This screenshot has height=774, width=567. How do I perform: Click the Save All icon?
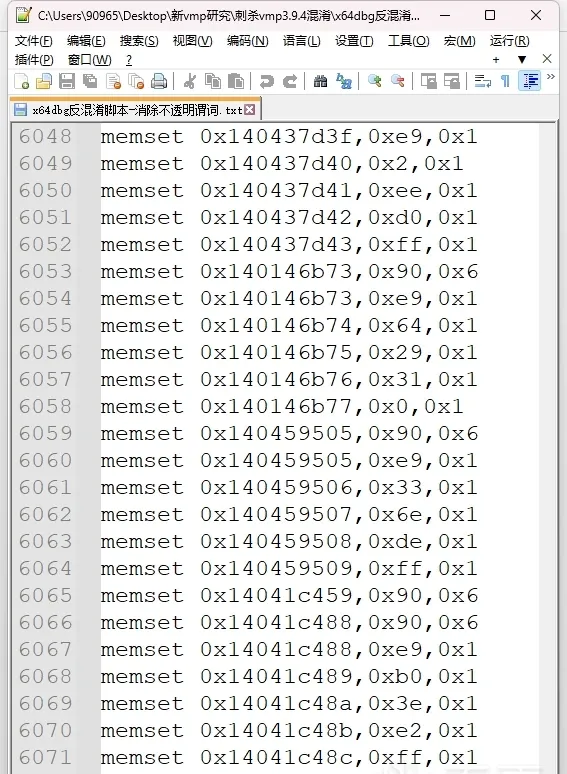(x=90, y=81)
